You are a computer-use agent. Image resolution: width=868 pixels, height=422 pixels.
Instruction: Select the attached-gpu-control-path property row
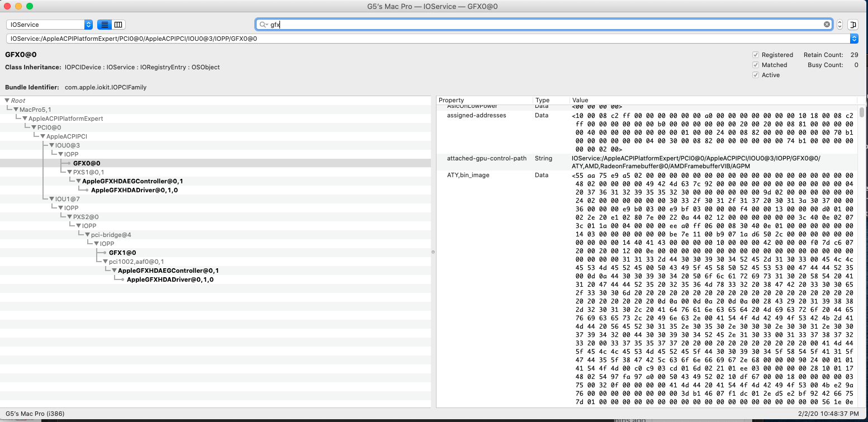coord(647,162)
